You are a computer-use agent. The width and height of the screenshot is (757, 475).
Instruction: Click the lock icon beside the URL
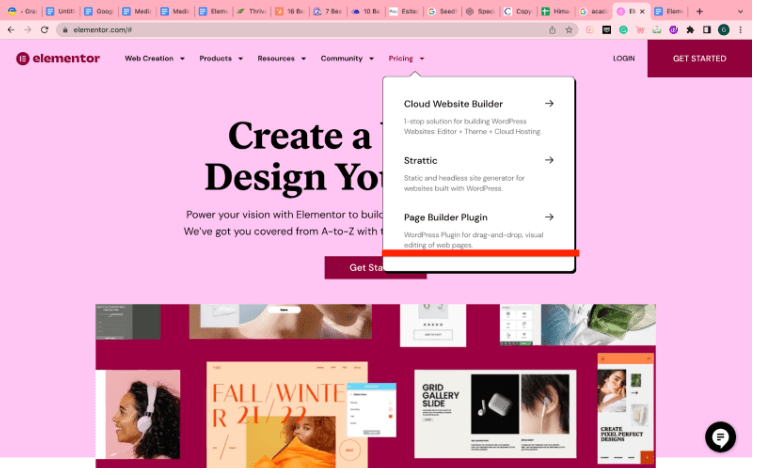coord(65,30)
